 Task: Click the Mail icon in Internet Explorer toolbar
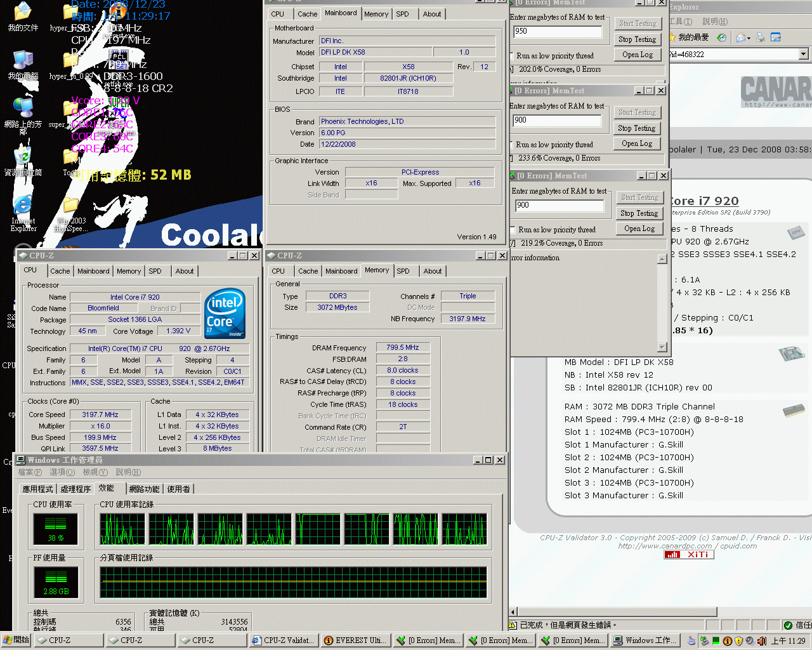tap(740, 37)
